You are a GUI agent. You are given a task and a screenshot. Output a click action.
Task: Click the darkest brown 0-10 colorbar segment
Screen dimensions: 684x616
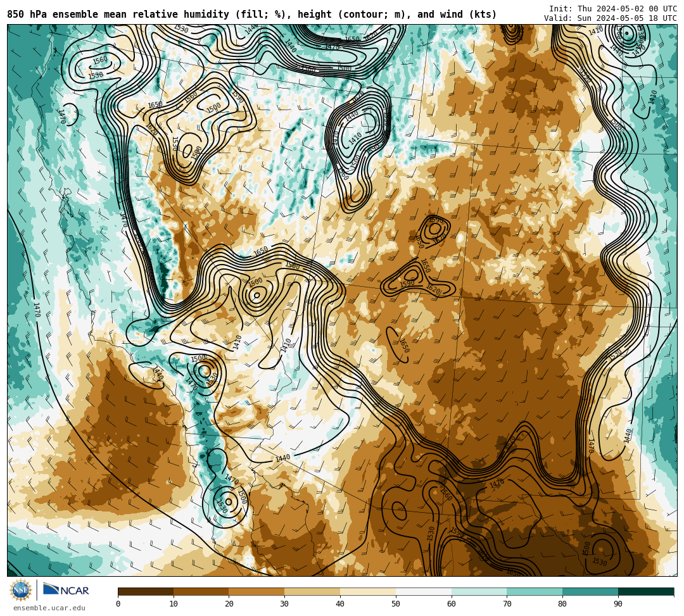[x=146, y=591]
